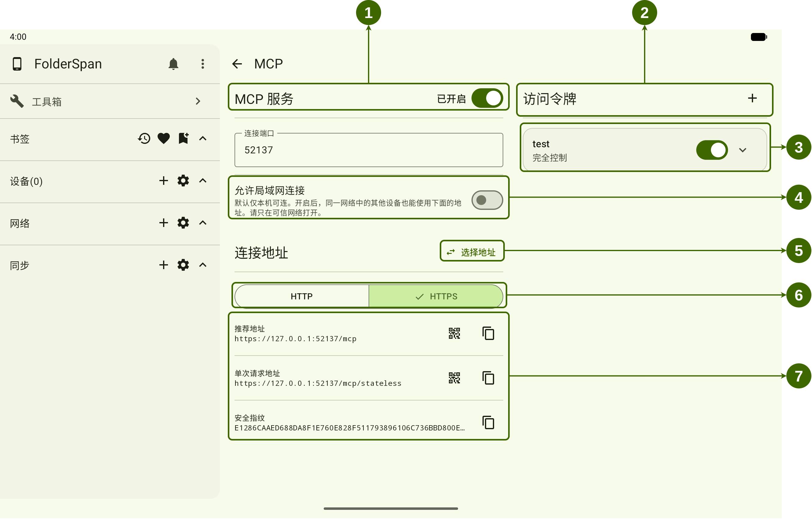Open the 工具箱 menu entry

pyautogui.click(x=110, y=101)
